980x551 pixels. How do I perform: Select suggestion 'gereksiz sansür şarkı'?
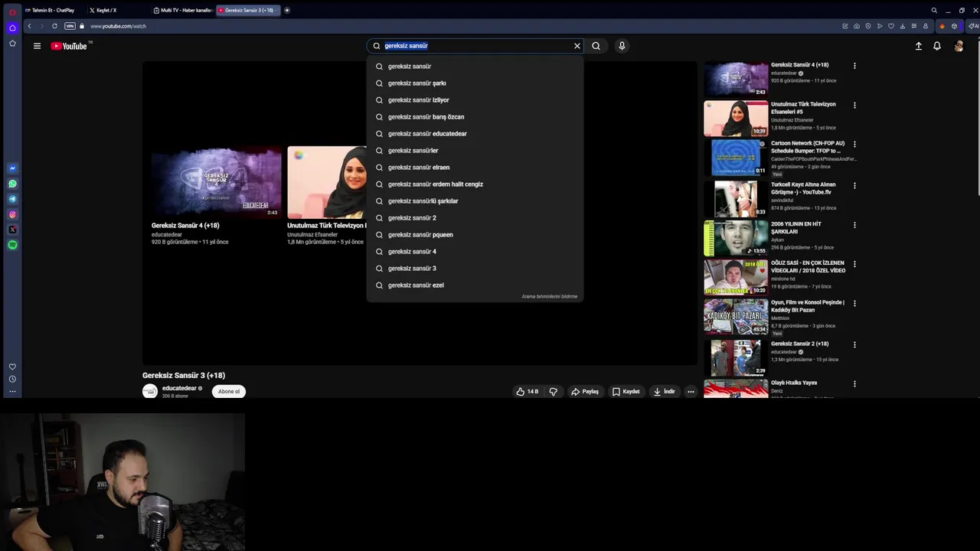(475, 83)
